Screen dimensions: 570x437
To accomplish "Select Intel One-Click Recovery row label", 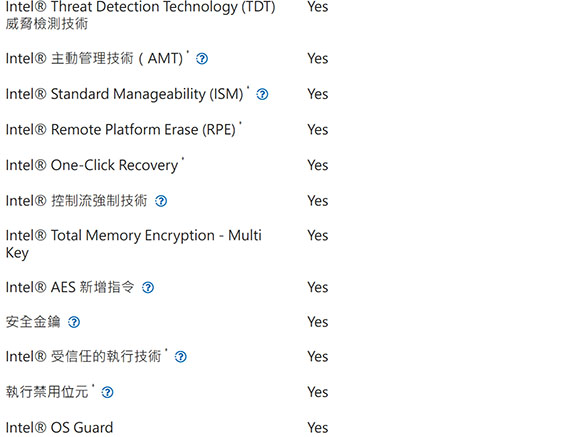I will 92,165.
